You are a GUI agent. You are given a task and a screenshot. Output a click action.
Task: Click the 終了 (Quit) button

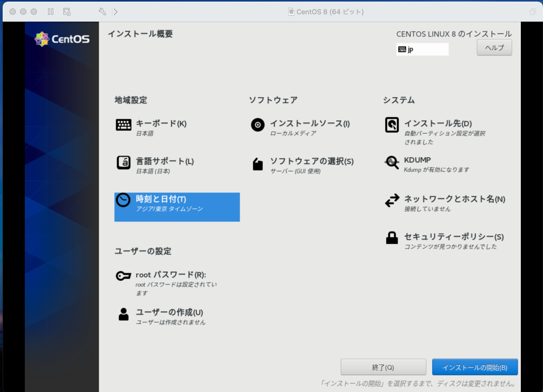pyautogui.click(x=384, y=367)
